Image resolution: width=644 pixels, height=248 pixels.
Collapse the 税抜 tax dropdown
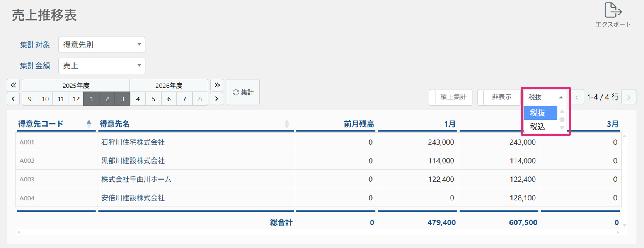(545, 97)
